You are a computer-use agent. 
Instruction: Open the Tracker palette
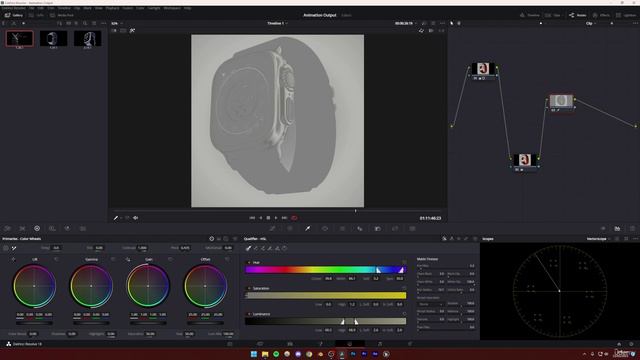tap(342, 229)
